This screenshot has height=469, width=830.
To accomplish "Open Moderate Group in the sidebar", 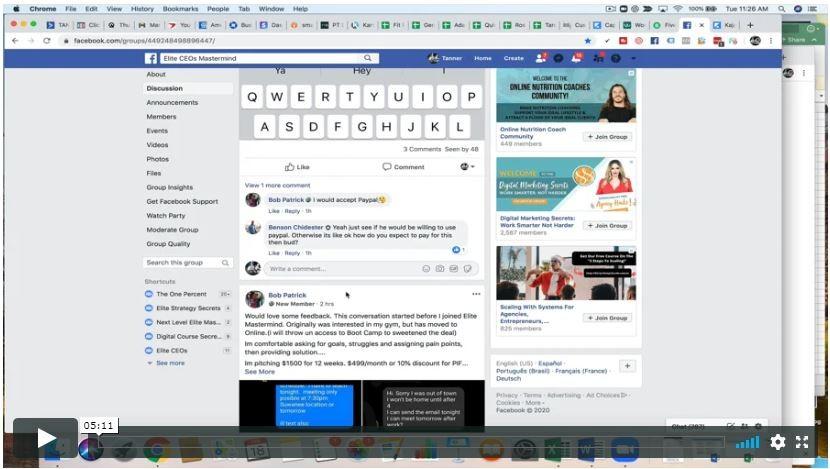I will point(172,230).
